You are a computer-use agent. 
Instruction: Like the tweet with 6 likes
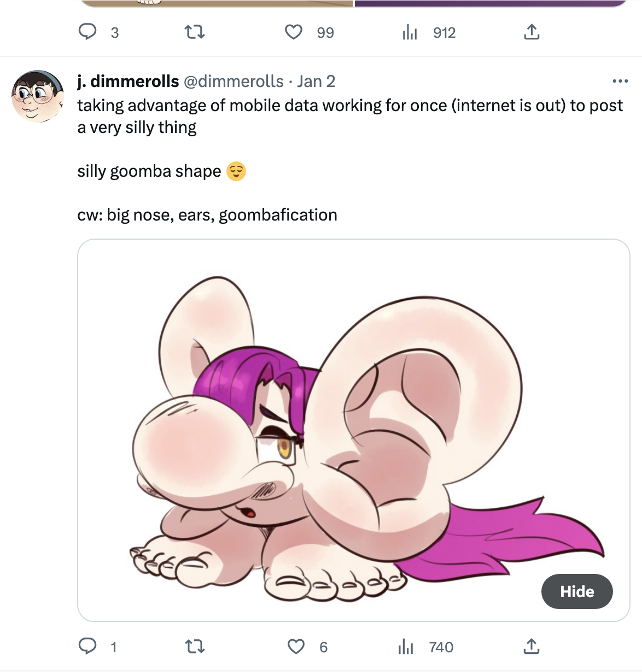[x=296, y=647]
